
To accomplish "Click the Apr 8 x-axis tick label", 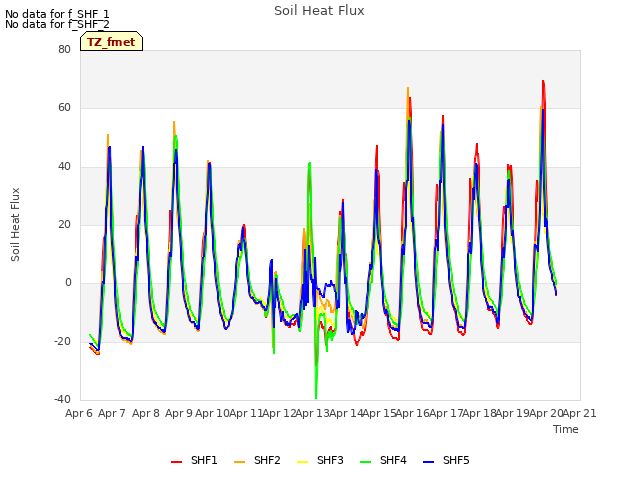I will tap(146, 413).
